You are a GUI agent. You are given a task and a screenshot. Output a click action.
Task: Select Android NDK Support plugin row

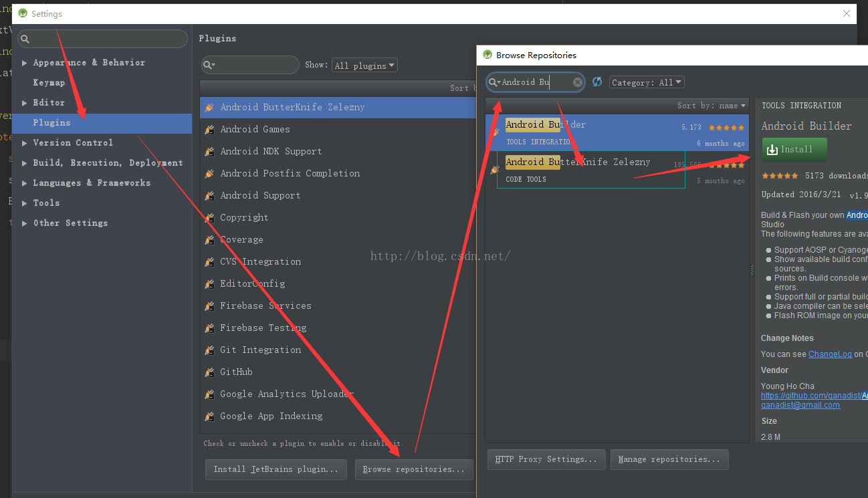coord(338,151)
